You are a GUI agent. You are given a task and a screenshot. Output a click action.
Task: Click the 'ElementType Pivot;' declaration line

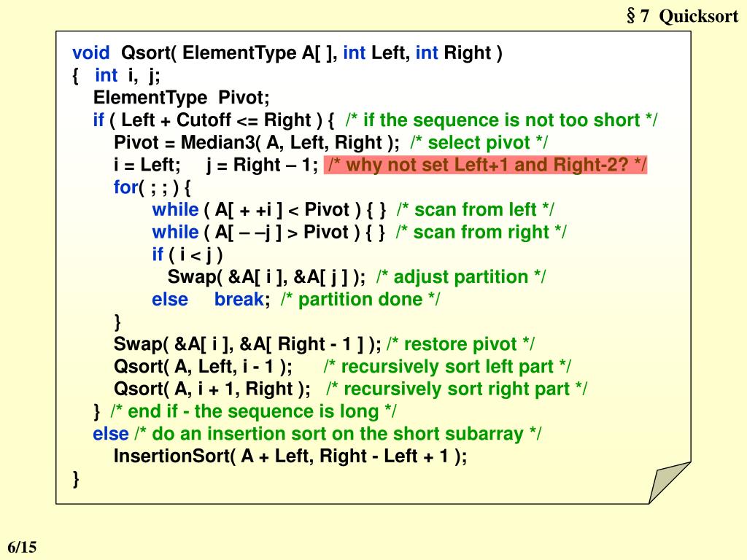[181, 98]
